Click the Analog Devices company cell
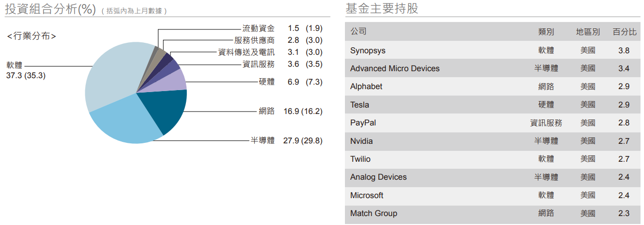644x225 pixels. coord(378,177)
